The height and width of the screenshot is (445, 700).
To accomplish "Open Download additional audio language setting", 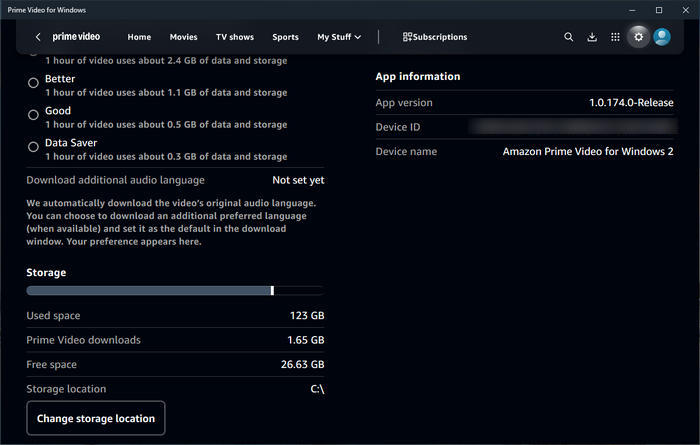I will [x=175, y=180].
